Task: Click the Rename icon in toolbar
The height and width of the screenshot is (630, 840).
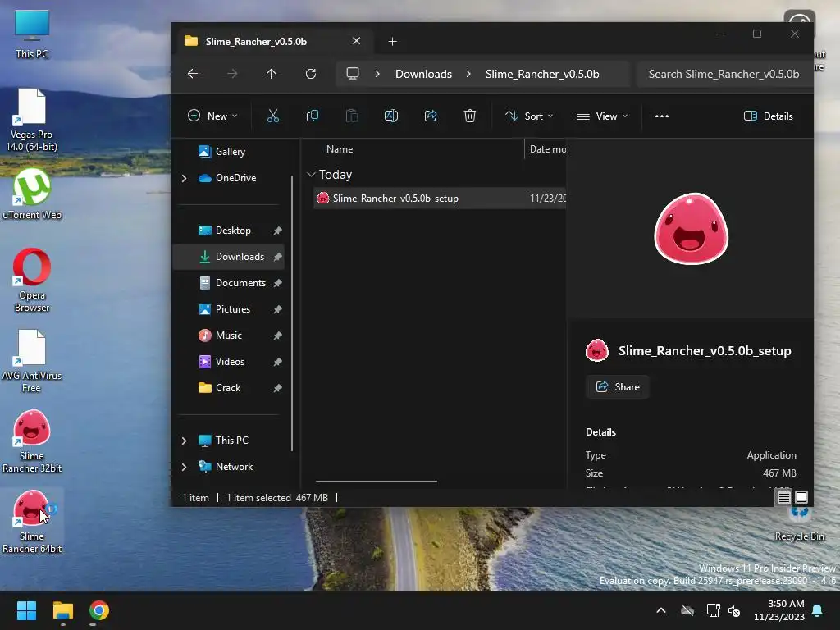Action: (x=391, y=116)
